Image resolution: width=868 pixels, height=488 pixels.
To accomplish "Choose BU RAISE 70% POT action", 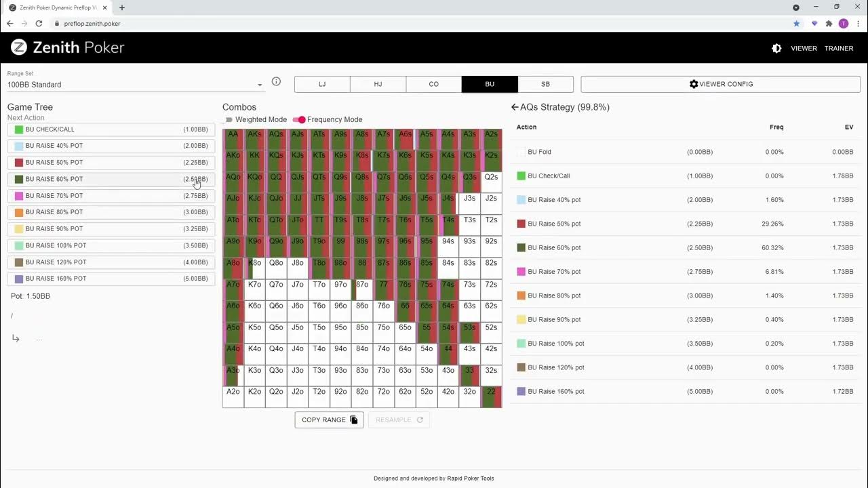I will (x=111, y=196).
